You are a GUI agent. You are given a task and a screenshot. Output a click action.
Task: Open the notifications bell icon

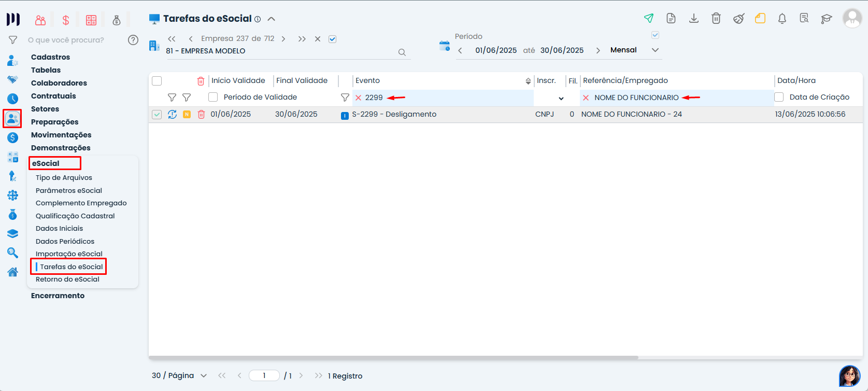[782, 19]
